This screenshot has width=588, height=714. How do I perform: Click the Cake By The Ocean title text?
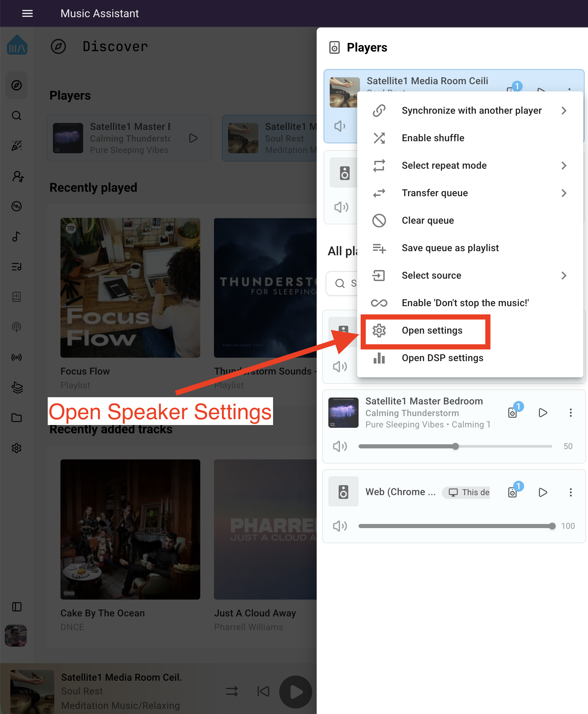[103, 613]
